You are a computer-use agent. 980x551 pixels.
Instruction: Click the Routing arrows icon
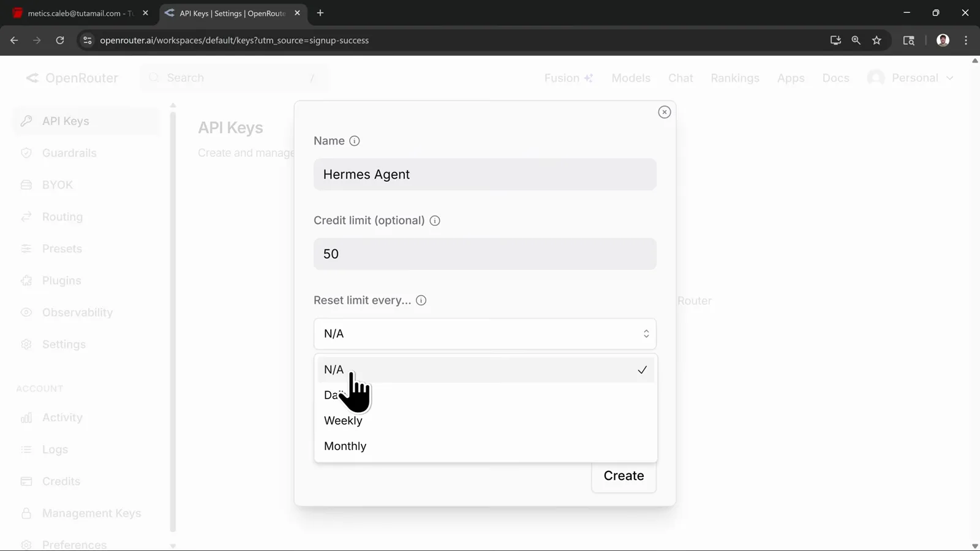(x=26, y=217)
